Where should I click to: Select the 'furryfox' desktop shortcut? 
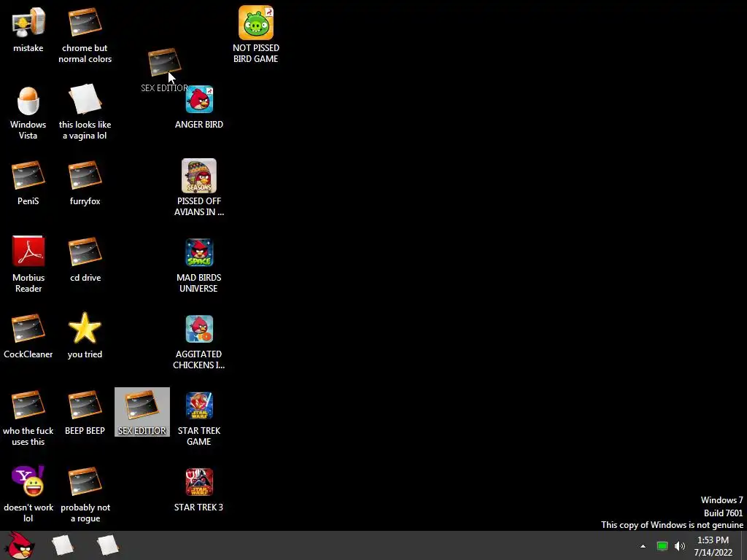click(85, 175)
